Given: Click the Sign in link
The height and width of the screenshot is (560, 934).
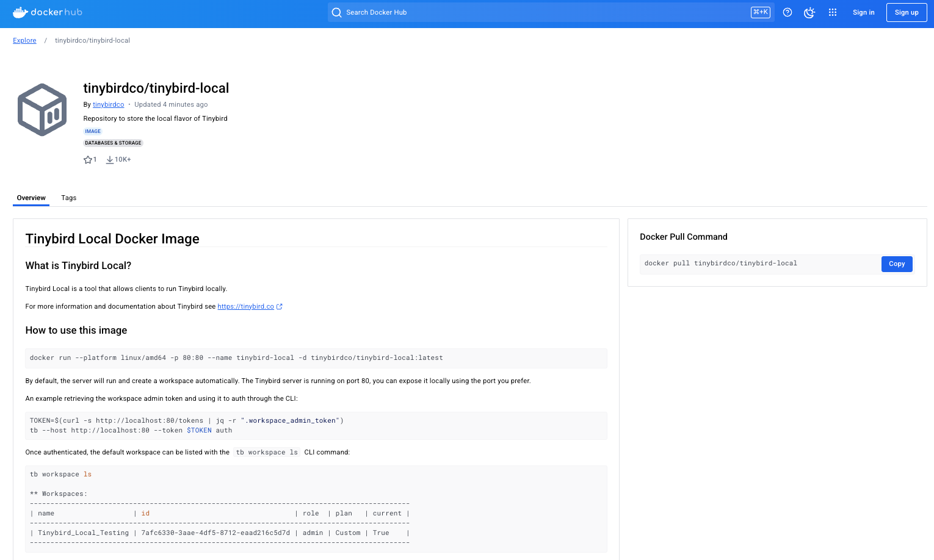Looking at the screenshot, I should (863, 12).
